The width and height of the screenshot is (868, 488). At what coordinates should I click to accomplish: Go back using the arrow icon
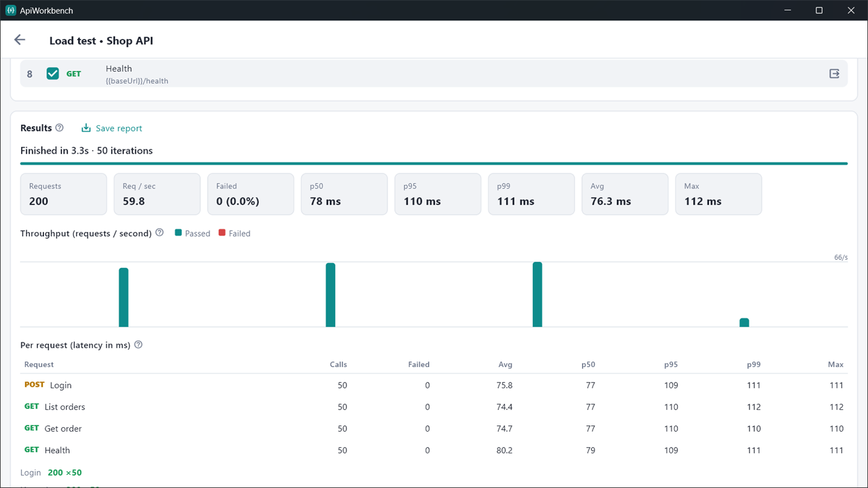coord(20,40)
